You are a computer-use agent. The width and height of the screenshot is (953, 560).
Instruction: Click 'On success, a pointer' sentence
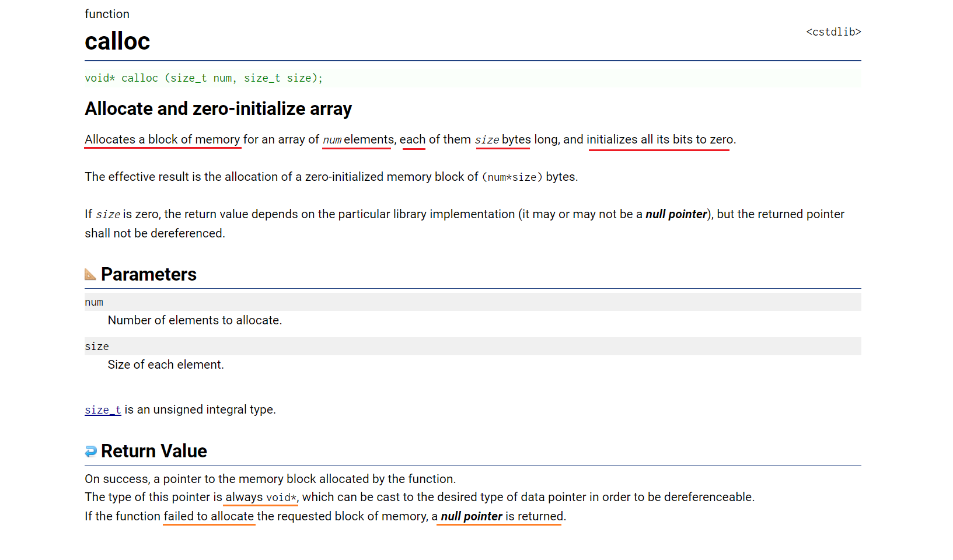point(270,479)
